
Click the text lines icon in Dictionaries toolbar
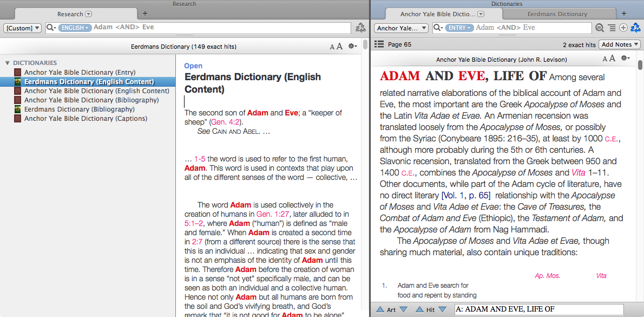[x=612, y=28]
